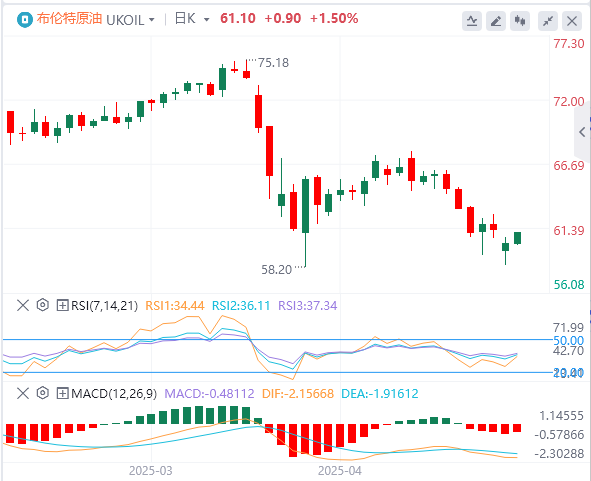The image size is (591, 481).
Task: Click the MACD(12,26,9) label
Action: point(114,394)
